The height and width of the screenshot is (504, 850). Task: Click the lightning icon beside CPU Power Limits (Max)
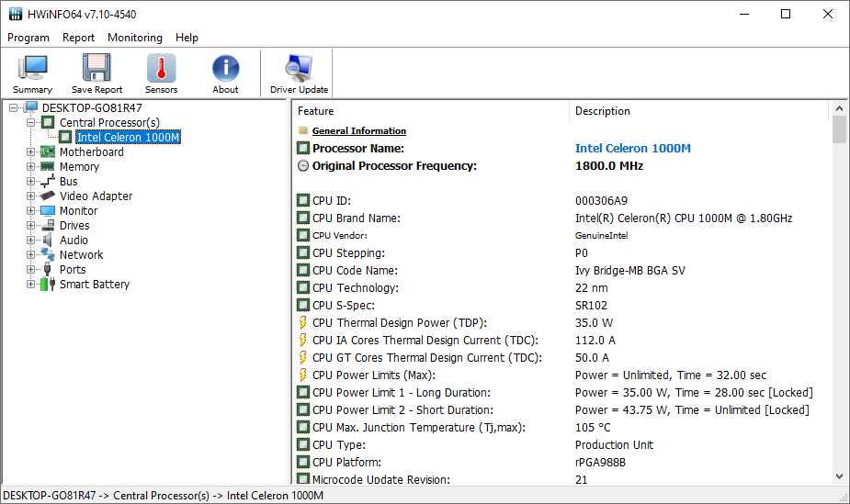pos(303,375)
